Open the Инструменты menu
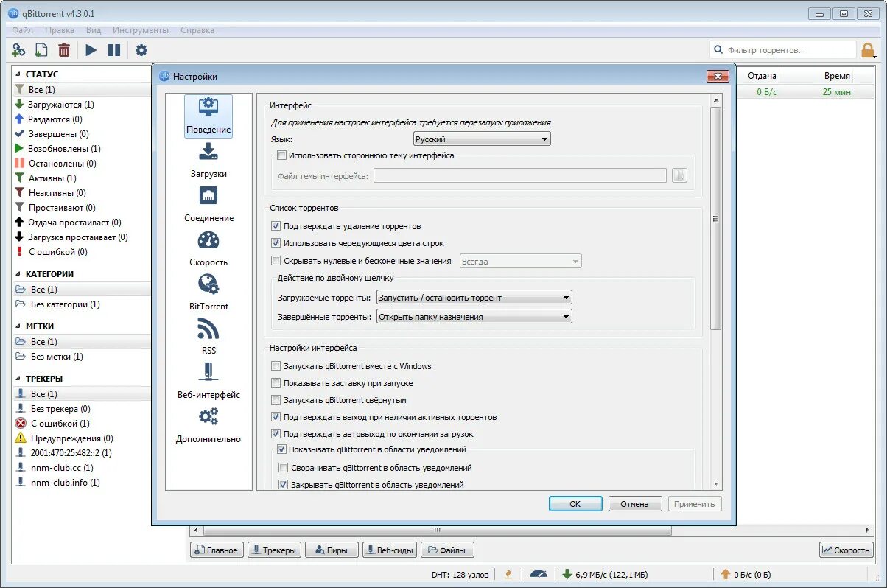Image resolution: width=887 pixels, height=588 pixels. [141, 30]
